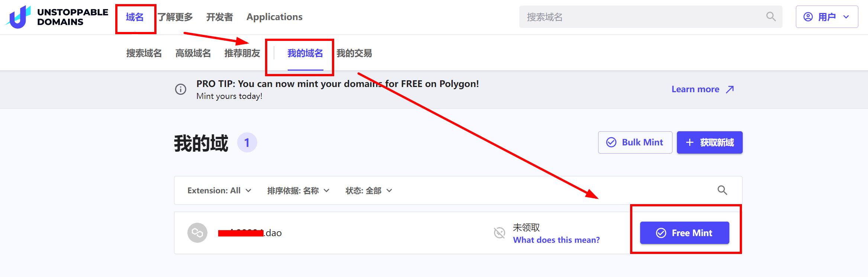The width and height of the screenshot is (868, 277).
Task: Open the 状态: 全部 status filter
Action: (x=369, y=190)
